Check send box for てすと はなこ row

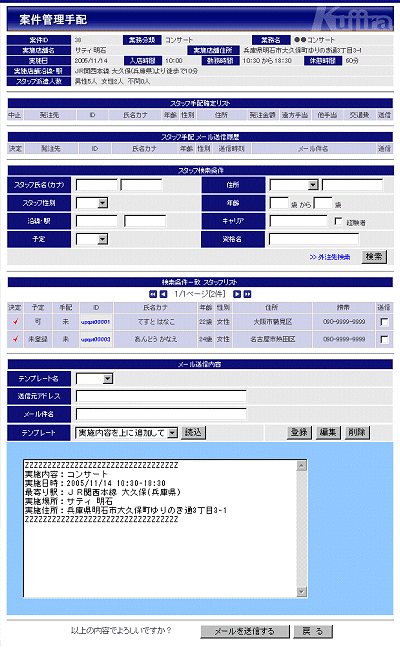(x=384, y=322)
